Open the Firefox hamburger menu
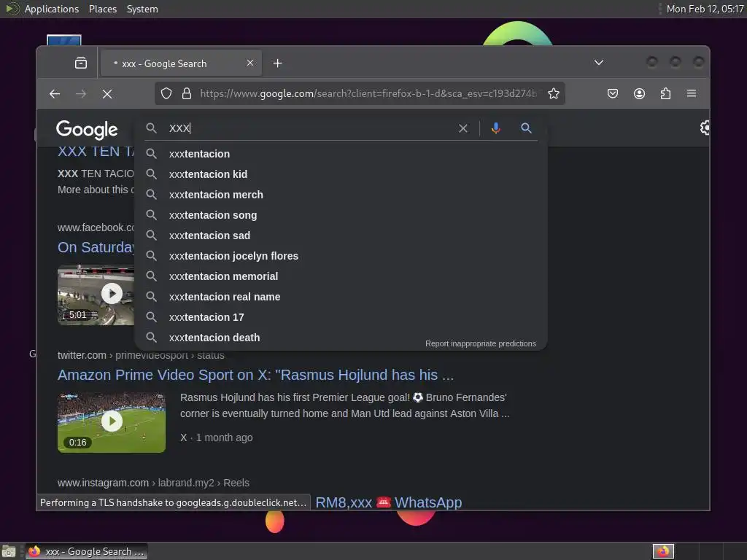The width and height of the screenshot is (747, 560). [x=692, y=93]
